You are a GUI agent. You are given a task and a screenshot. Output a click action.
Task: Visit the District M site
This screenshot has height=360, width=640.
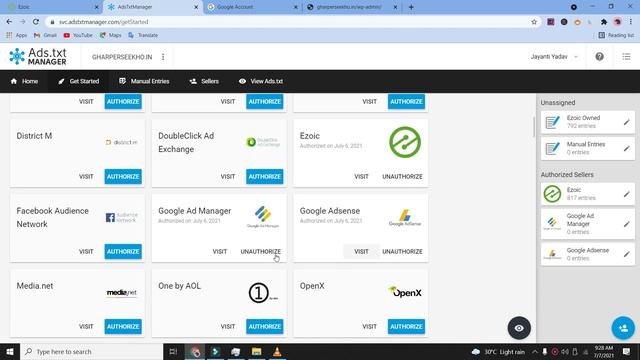tap(86, 177)
